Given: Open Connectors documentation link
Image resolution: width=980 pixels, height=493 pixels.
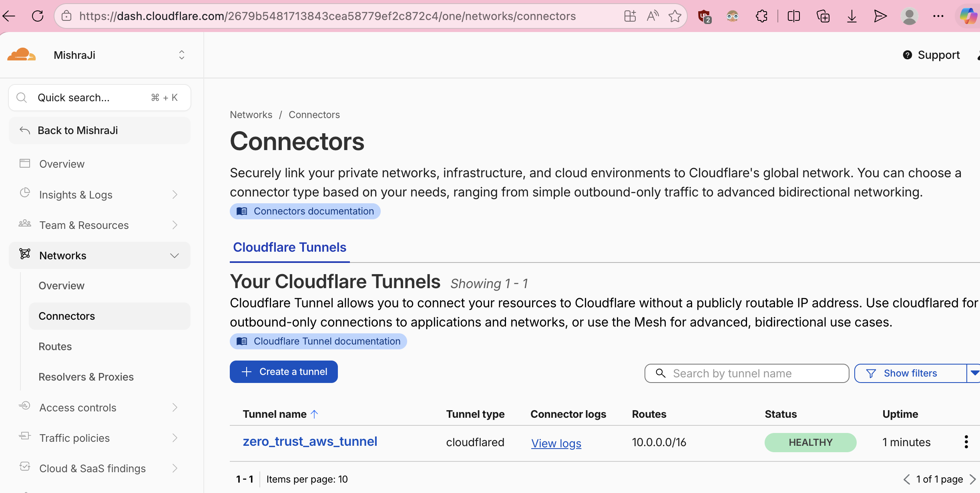Looking at the screenshot, I should [x=305, y=211].
